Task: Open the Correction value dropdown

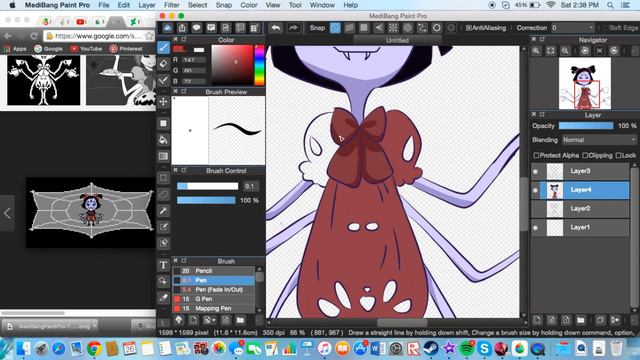Action: [573, 28]
